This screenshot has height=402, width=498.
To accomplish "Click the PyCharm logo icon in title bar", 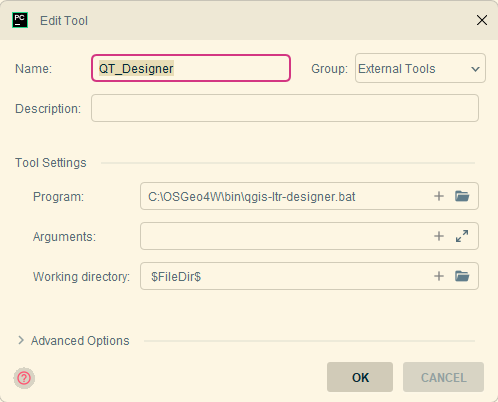I will click(20, 20).
